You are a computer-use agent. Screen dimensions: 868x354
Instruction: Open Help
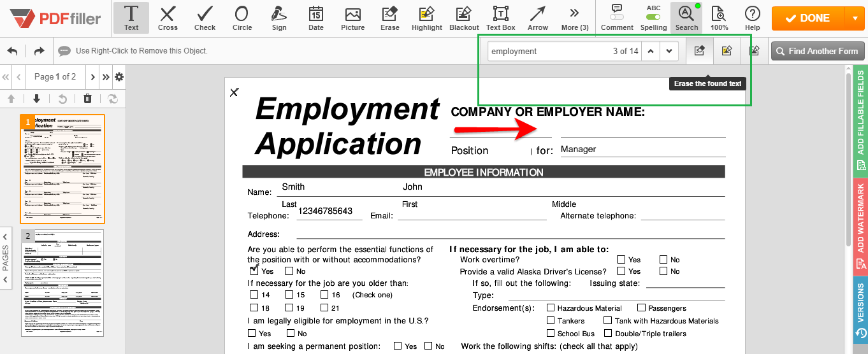pos(752,18)
